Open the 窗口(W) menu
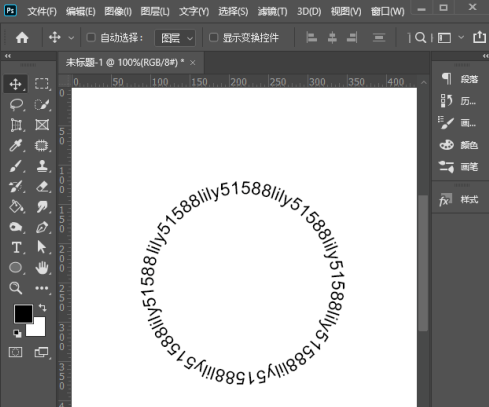Image resolution: width=489 pixels, height=407 pixels. pyautogui.click(x=388, y=12)
